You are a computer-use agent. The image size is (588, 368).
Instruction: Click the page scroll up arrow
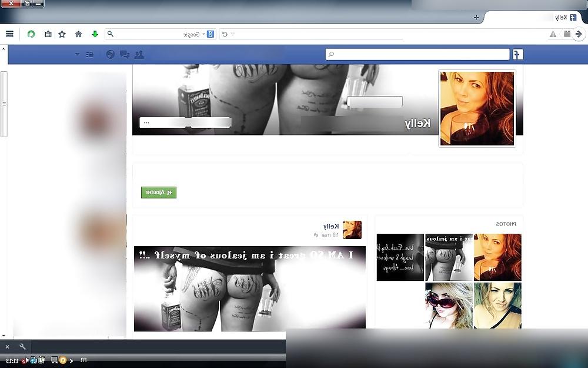click(x=4, y=48)
